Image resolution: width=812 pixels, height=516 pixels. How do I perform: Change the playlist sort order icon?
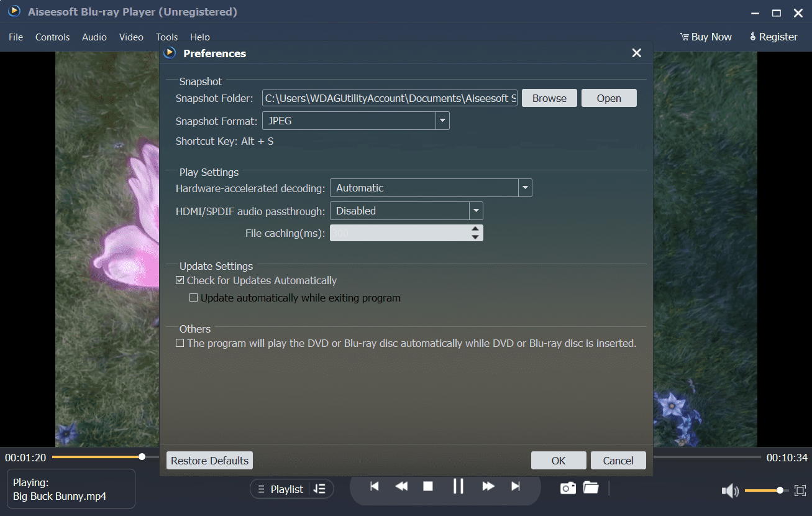[x=319, y=489]
